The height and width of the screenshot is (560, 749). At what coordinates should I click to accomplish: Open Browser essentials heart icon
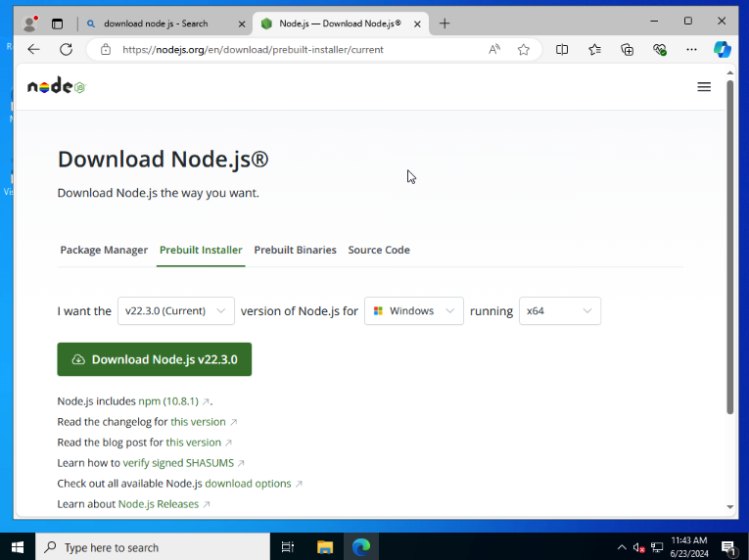click(660, 49)
